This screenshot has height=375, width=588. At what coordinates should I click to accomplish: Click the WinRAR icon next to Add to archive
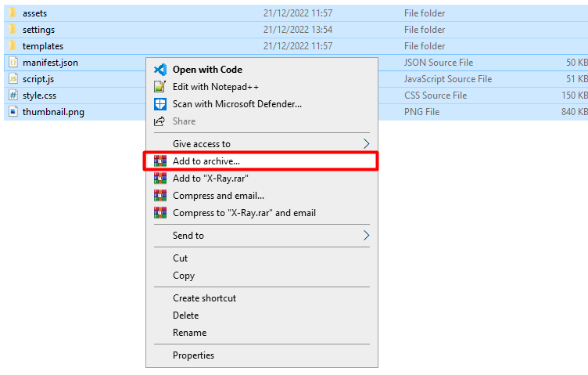pos(160,161)
